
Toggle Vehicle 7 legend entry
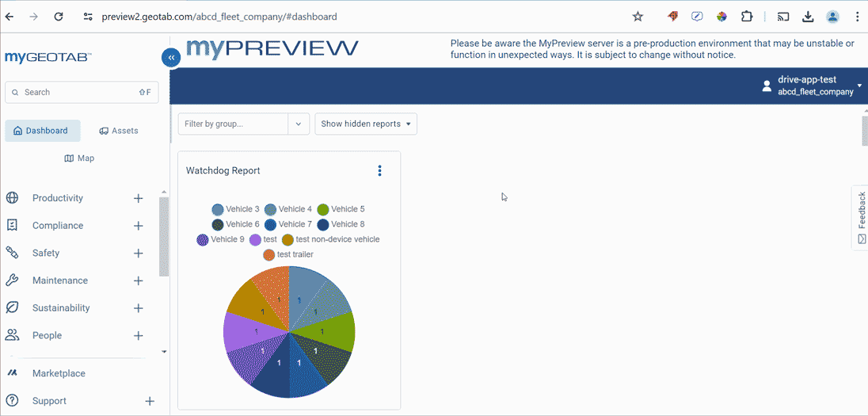[x=287, y=224]
